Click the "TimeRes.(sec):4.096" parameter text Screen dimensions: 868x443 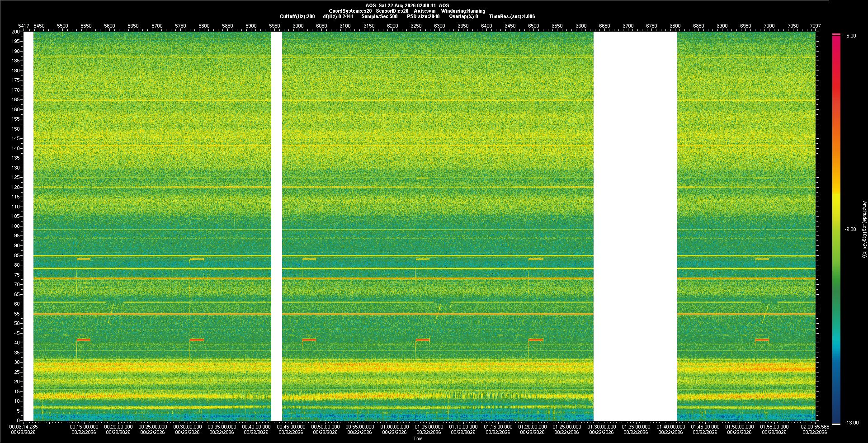click(512, 16)
